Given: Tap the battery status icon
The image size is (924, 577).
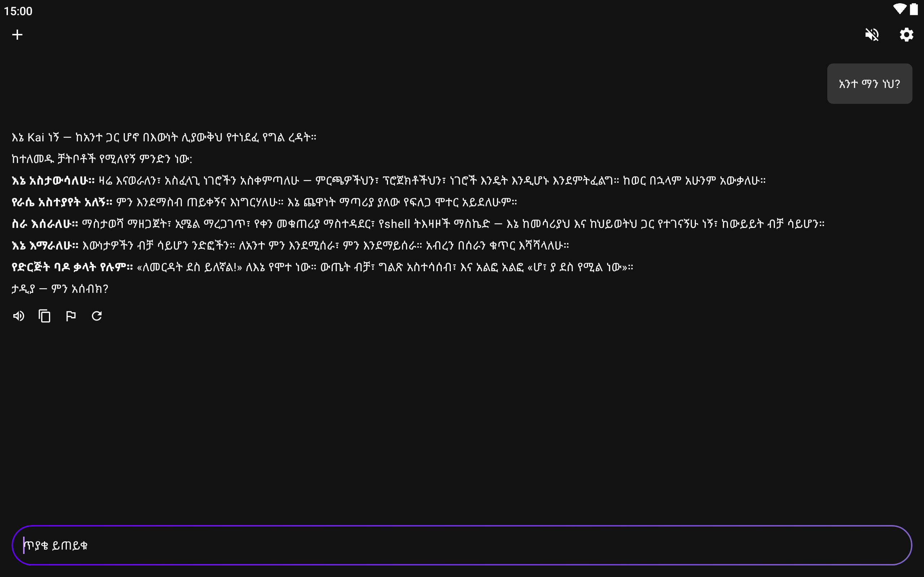Looking at the screenshot, I should [914, 9].
